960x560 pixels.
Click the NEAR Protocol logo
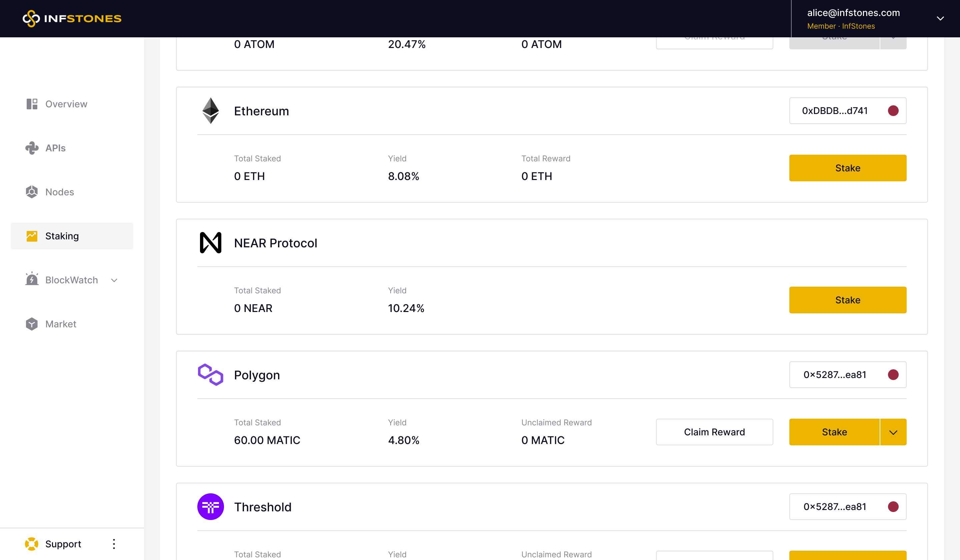(x=211, y=243)
